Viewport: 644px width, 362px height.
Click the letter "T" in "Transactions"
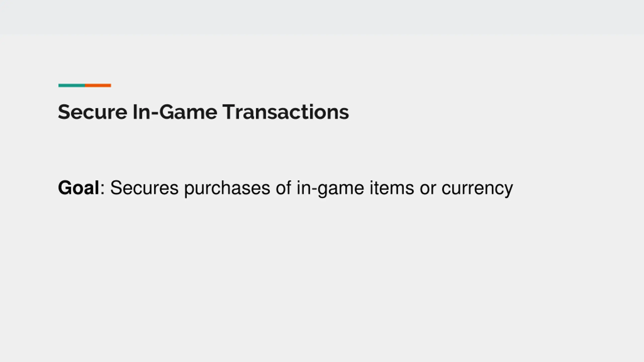(229, 112)
